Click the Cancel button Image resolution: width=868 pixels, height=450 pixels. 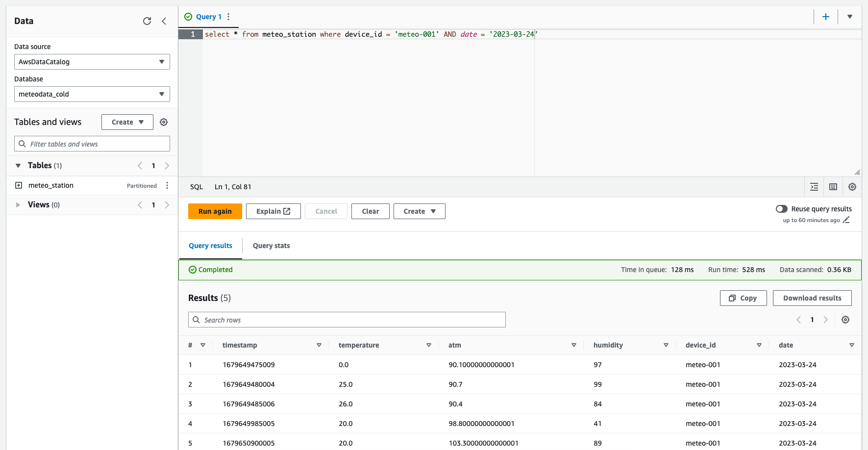point(326,211)
